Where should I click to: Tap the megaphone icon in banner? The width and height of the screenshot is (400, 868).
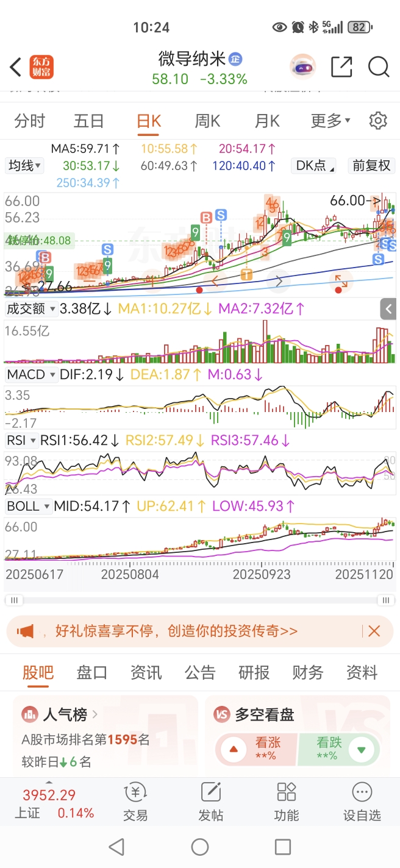click(x=26, y=631)
